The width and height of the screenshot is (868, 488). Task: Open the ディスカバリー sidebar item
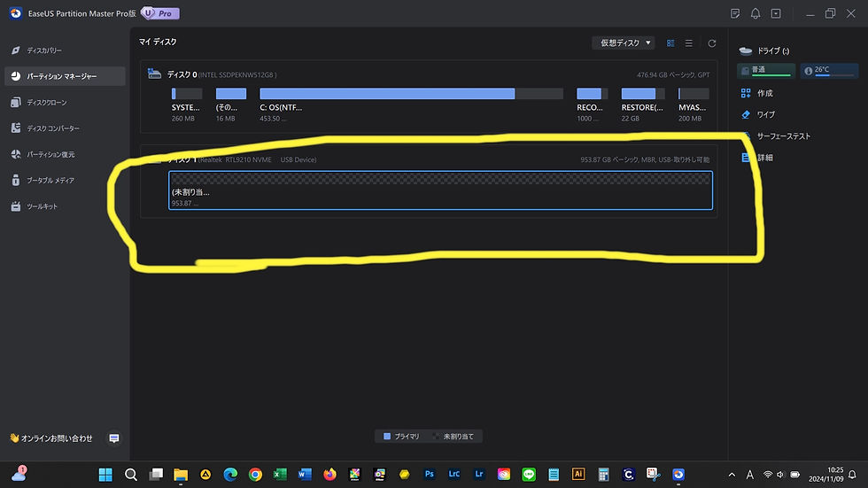[x=64, y=50]
